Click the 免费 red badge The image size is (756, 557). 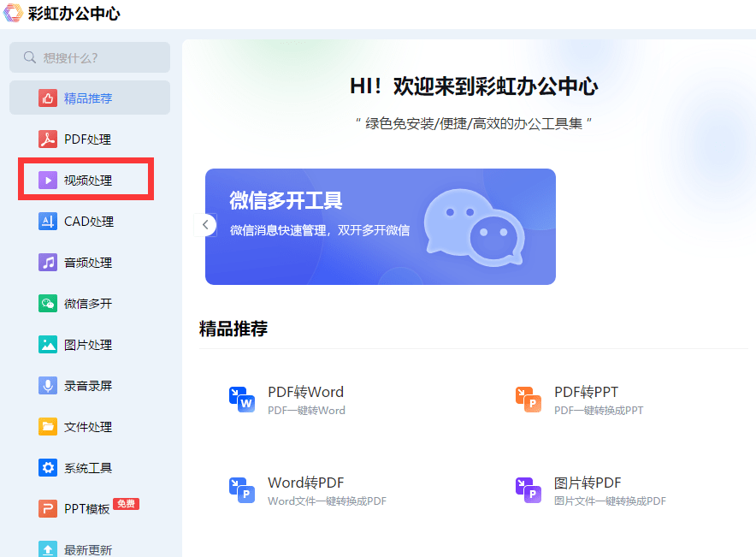(x=126, y=504)
